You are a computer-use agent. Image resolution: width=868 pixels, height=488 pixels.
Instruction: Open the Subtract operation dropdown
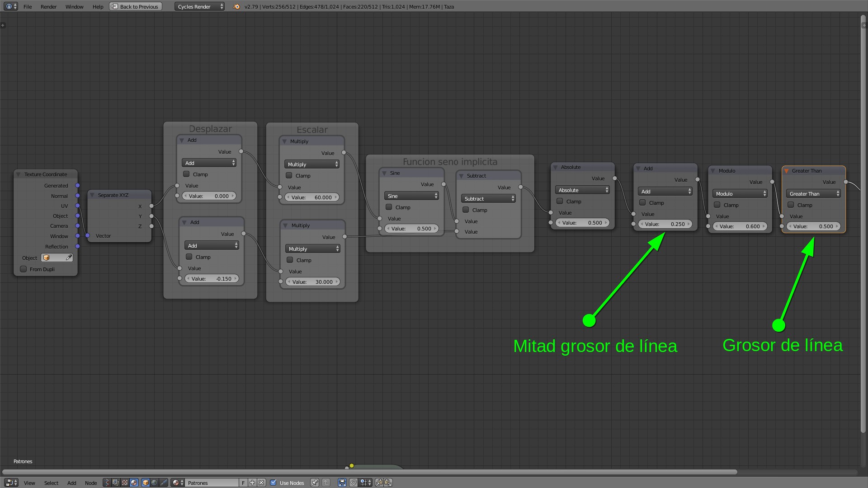tap(489, 198)
